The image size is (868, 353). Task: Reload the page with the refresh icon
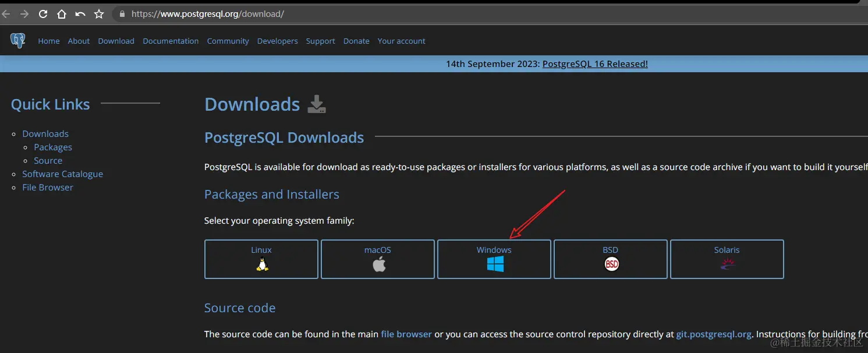point(43,14)
